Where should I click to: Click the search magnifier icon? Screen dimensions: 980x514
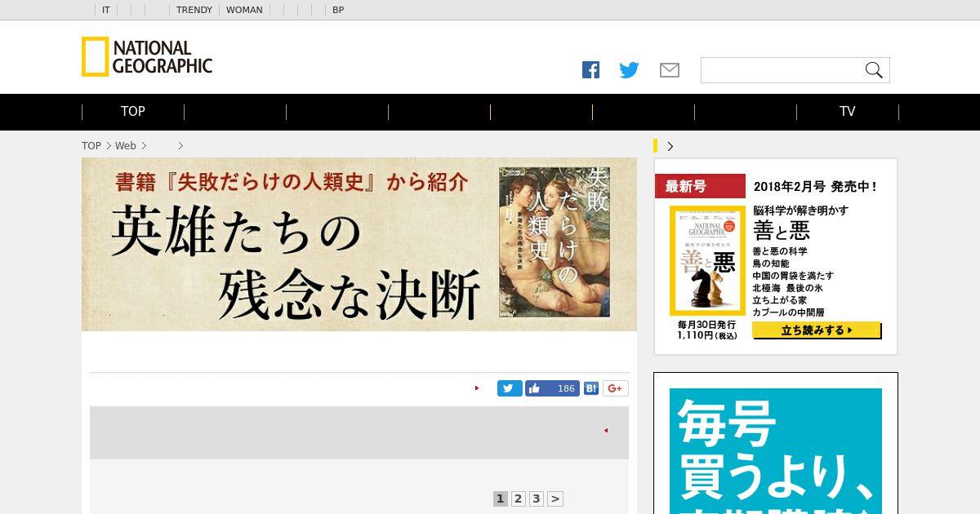coord(874,70)
